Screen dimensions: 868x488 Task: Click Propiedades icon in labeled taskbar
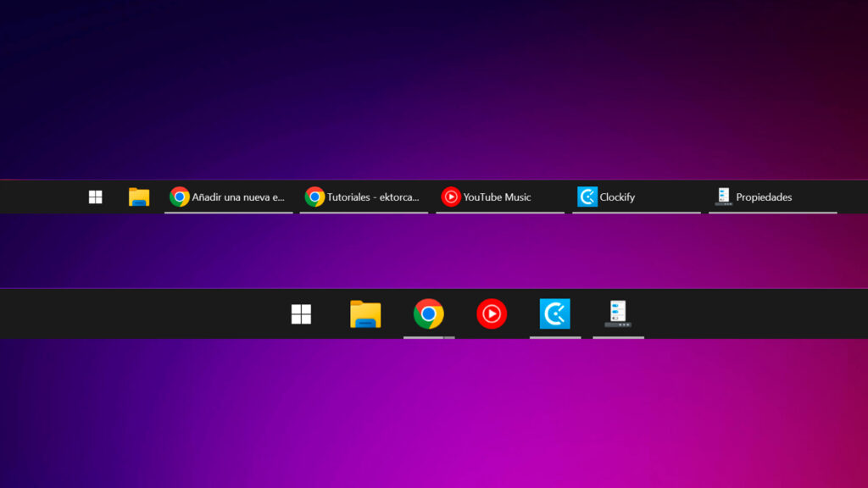[723, 197]
